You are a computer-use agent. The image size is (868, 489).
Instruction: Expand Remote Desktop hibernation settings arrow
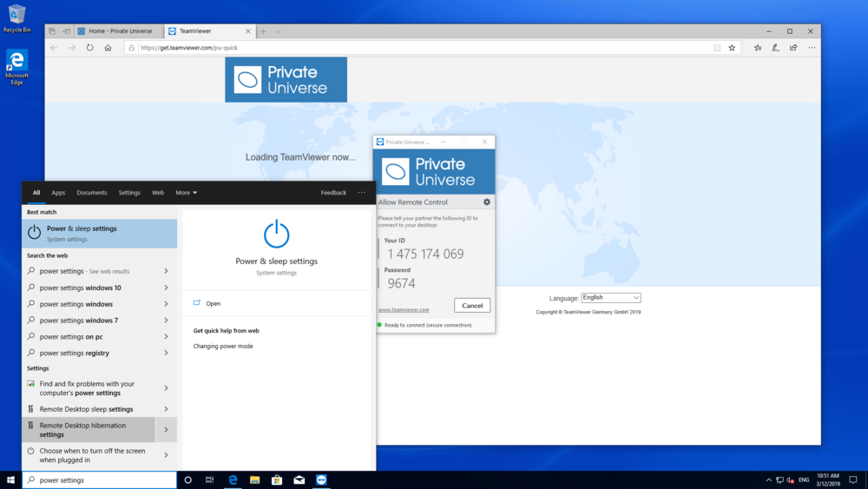(x=166, y=430)
